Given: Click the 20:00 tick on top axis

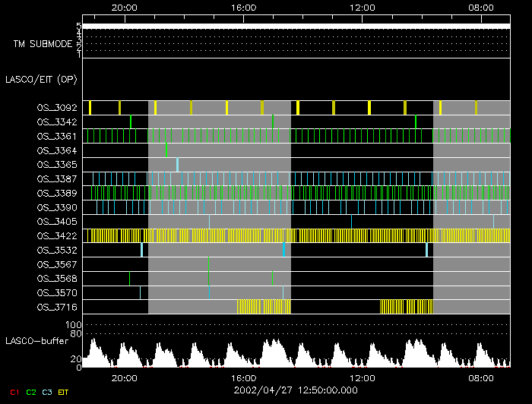Looking at the screenshot, I should click(x=124, y=8).
